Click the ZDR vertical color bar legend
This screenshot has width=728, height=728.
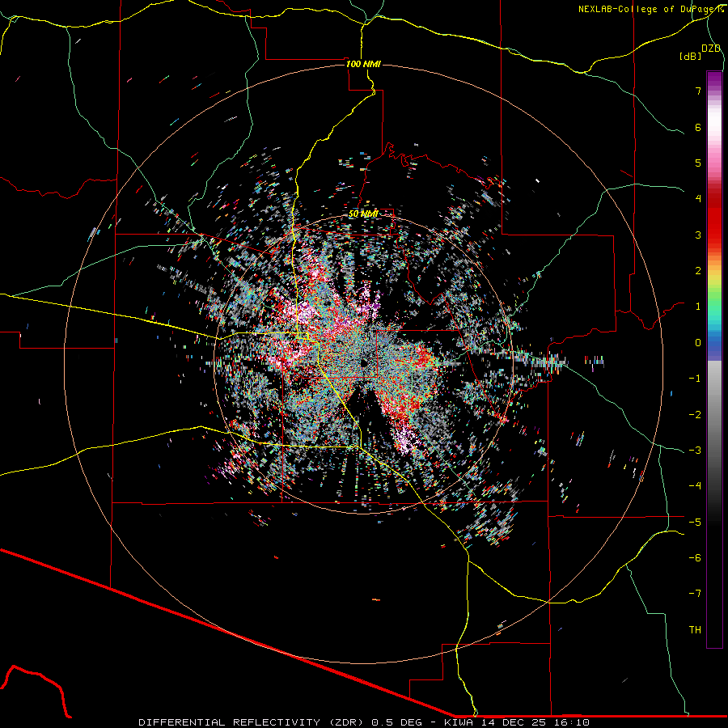(714, 359)
